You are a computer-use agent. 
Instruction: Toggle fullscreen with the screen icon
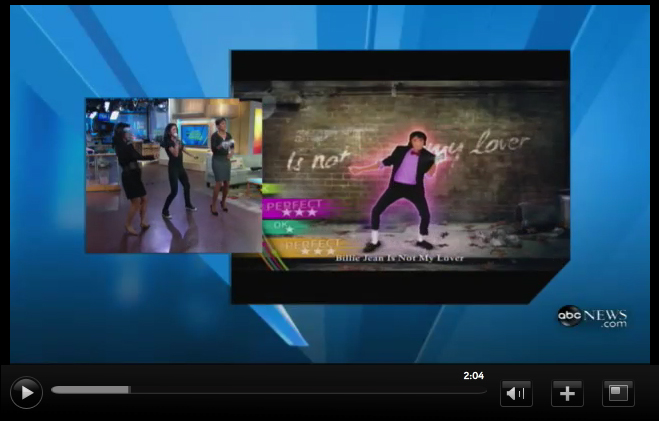click(x=618, y=394)
